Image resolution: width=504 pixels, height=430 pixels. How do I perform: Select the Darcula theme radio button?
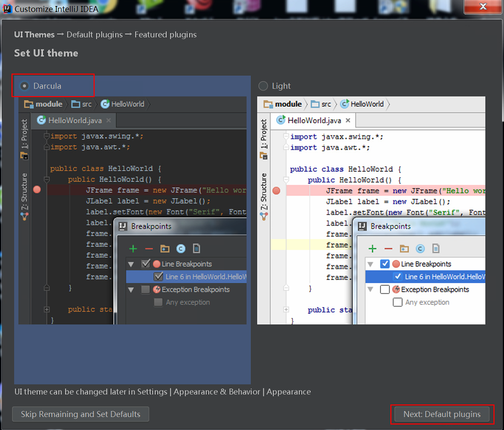tap(25, 86)
